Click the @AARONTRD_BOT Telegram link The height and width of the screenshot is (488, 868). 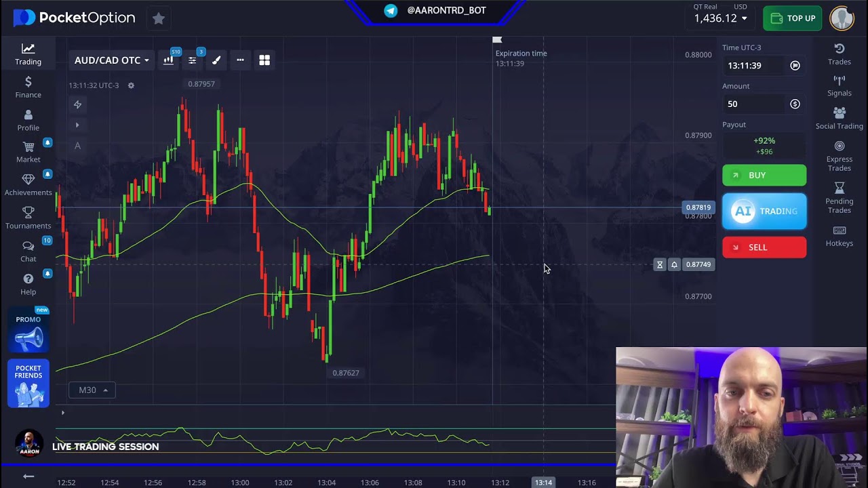tap(435, 10)
